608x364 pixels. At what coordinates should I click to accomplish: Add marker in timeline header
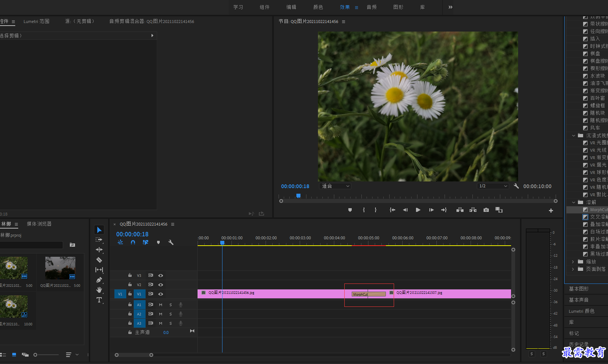click(158, 242)
